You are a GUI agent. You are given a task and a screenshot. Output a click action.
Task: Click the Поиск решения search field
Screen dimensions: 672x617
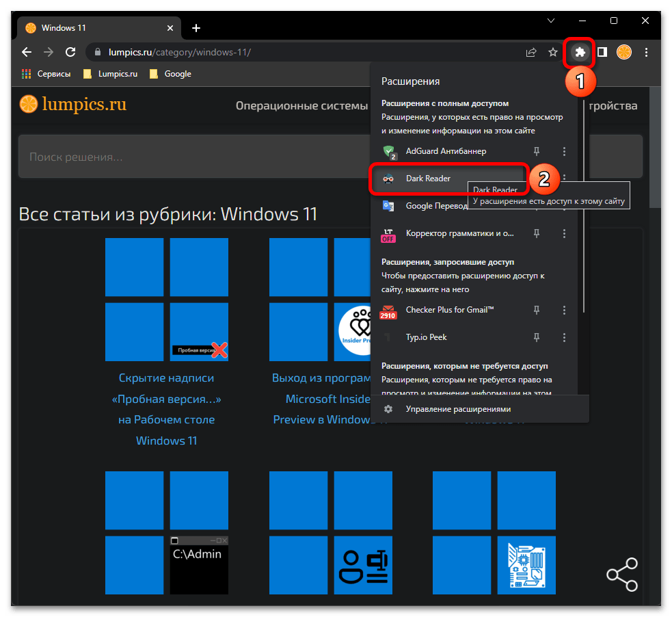(x=193, y=157)
